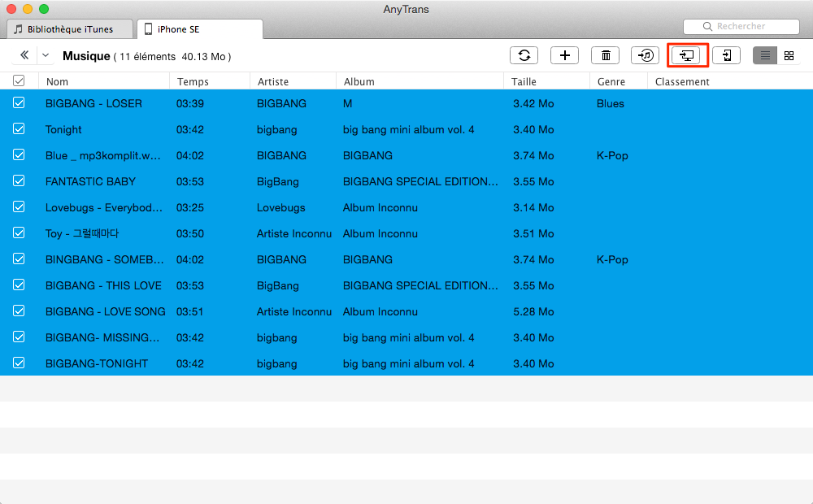The image size is (813, 504).
Task: Click the Refresh button in toolbar
Action: click(524, 55)
